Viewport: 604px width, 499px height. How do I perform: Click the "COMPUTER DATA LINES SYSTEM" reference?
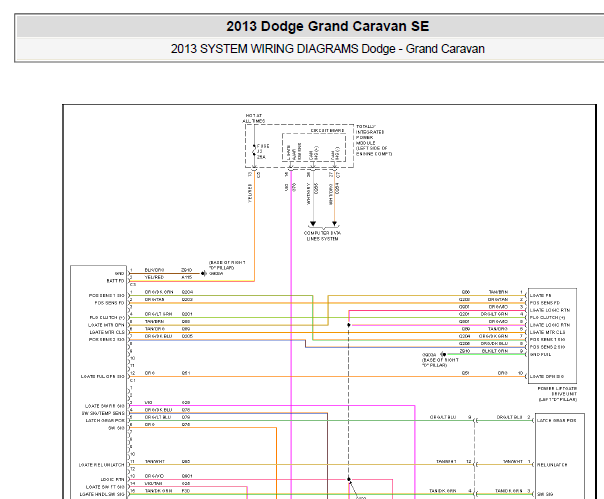[322, 236]
